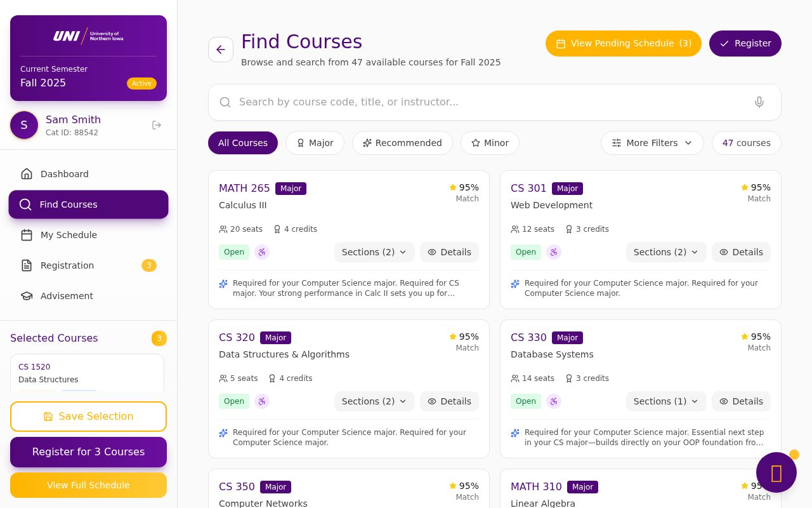Click the Web Development course title
This screenshot has width=812, height=508.
tap(551, 205)
